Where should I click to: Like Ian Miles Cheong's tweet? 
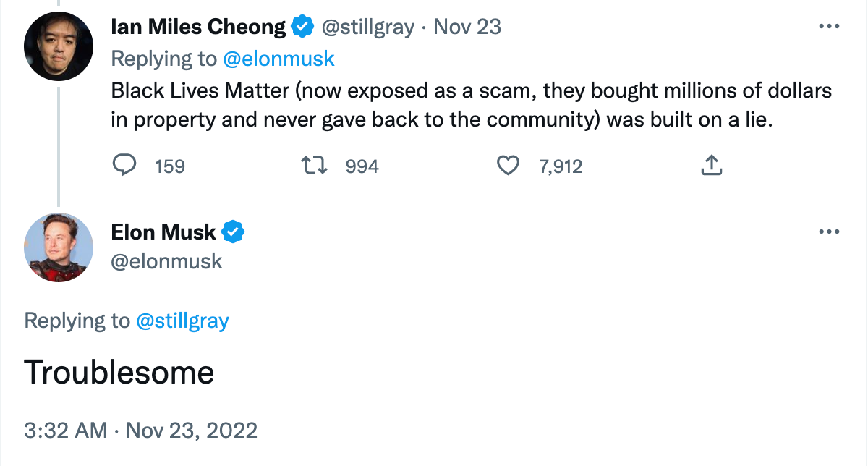(509, 165)
